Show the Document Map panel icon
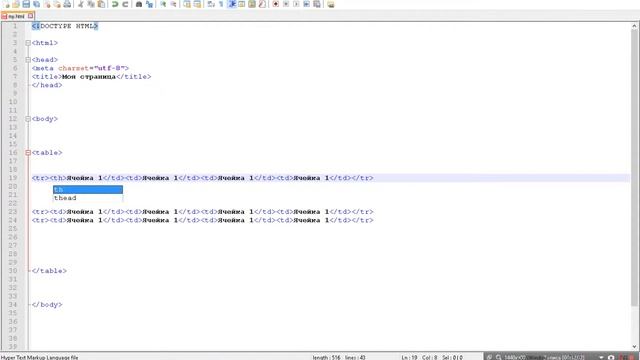The height and width of the screenshot is (360, 640). point(252,4)
